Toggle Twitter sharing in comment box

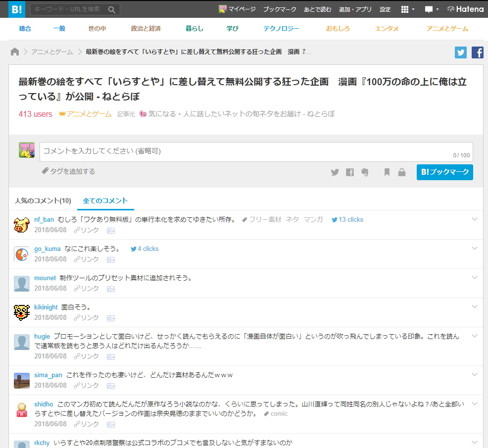(x=335, y=172)
